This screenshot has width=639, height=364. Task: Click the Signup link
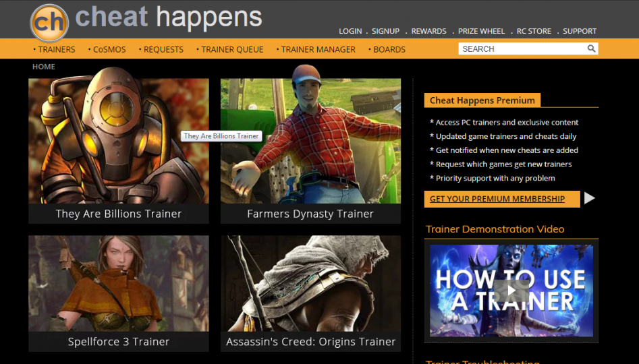385,31
